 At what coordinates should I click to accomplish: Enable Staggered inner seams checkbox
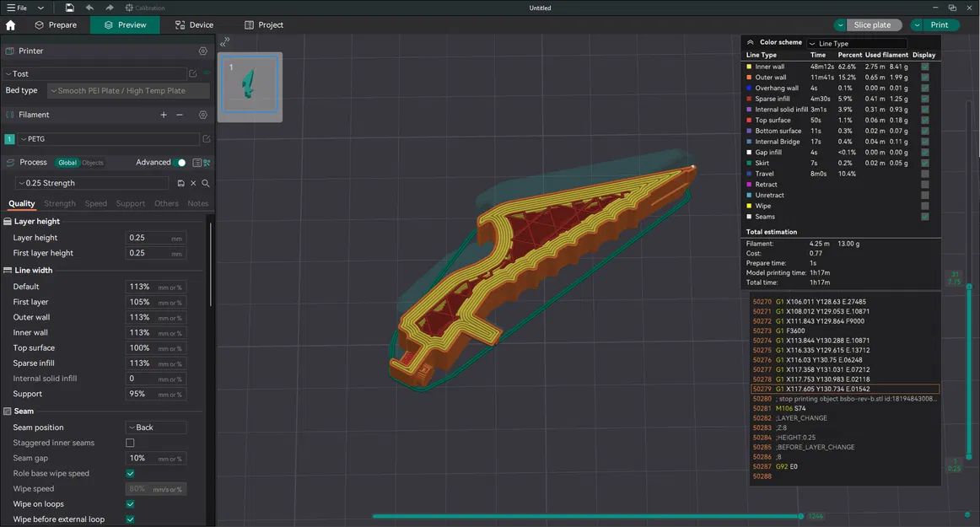coord(130,444)
